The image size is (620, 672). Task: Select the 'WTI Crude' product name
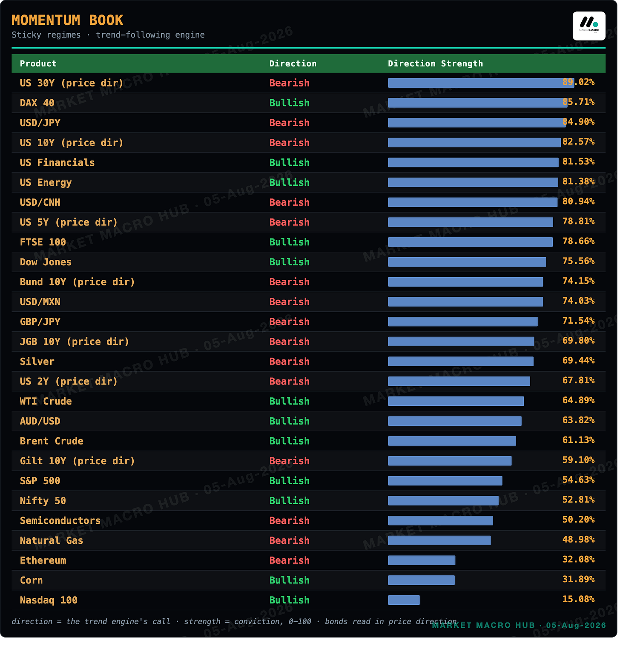[46, 402]
